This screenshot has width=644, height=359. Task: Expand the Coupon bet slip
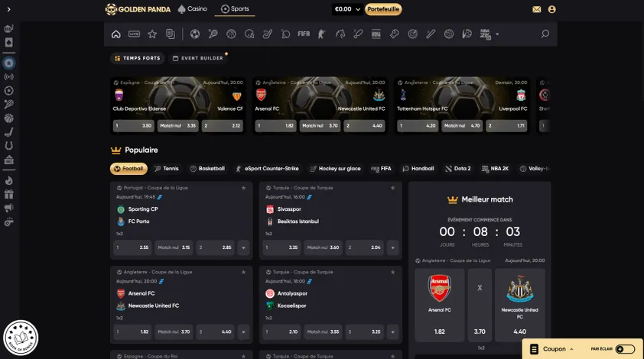553,349
